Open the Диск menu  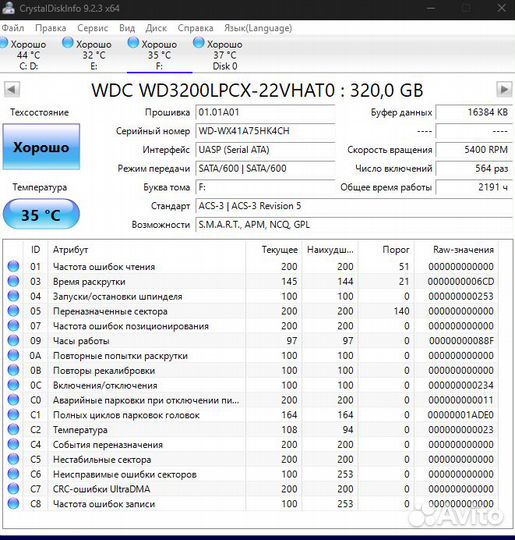click(156, 28)
